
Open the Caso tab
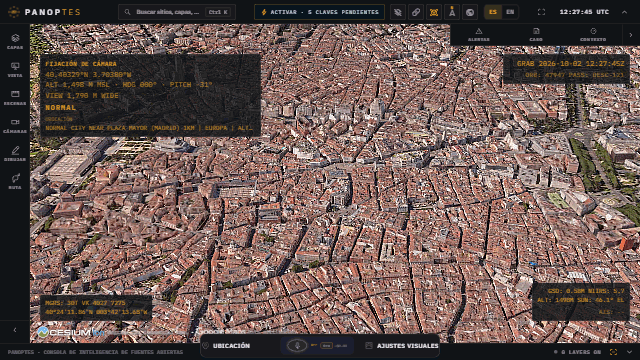[x=536, y=35]
